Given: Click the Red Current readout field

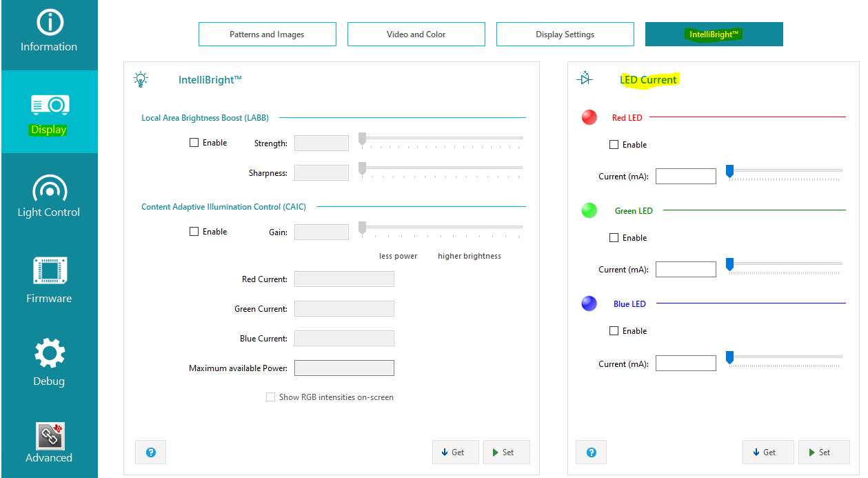Looking at the screenshot, I should [344, 279].
